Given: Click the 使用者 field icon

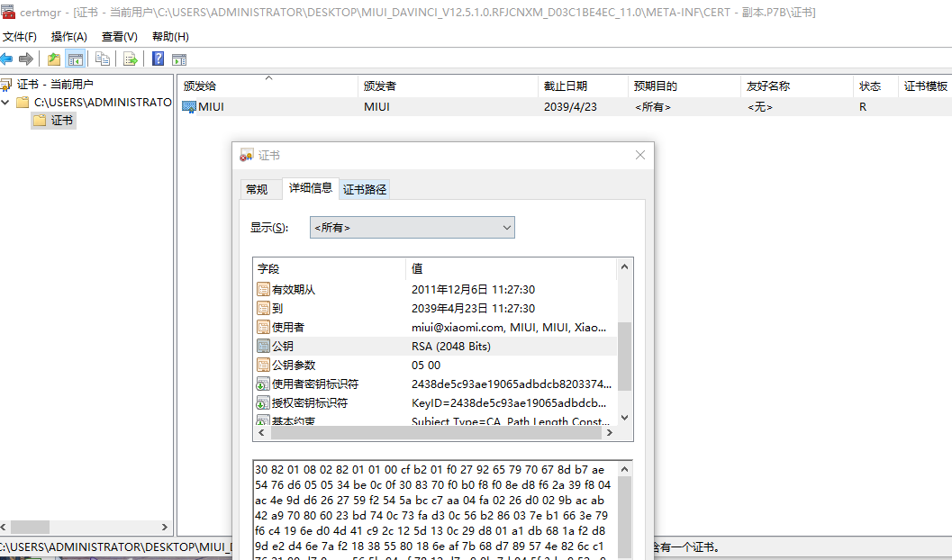Looking at the screenshot, I should 263,327.
